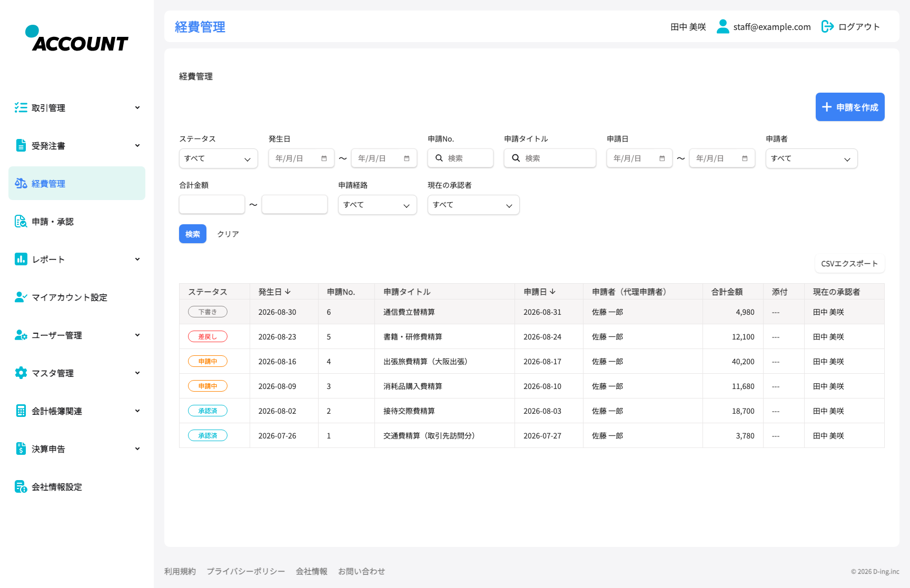Open the 申請者 filter dropdown

pos(812,158)
